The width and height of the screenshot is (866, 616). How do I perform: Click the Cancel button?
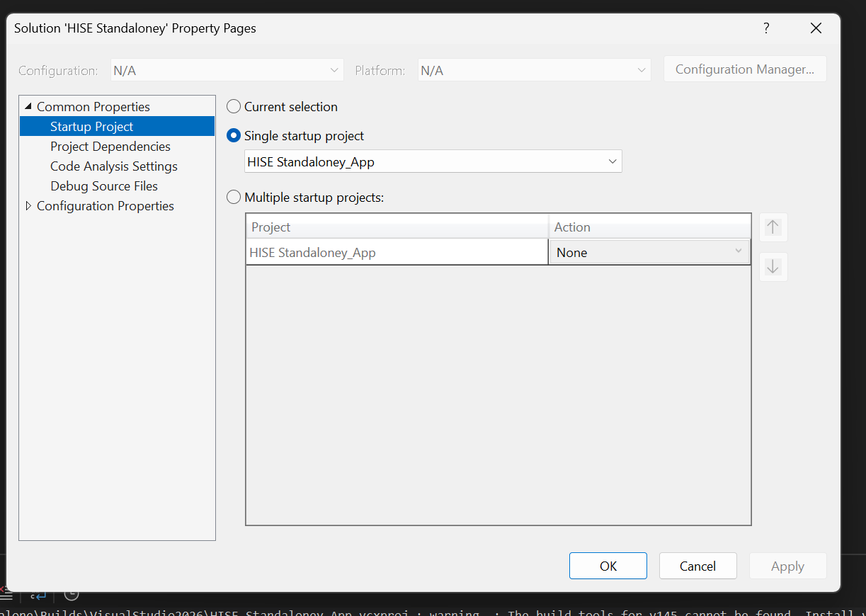pos(698,566)
